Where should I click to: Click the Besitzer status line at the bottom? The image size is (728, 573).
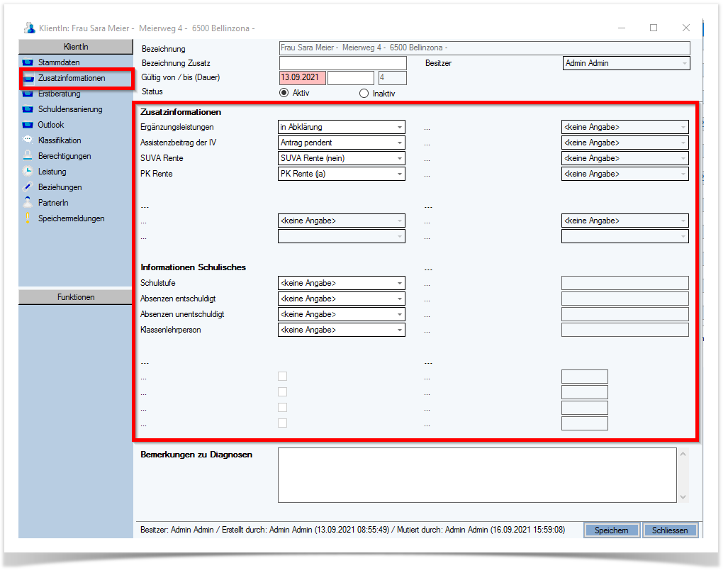pos(353,530)
